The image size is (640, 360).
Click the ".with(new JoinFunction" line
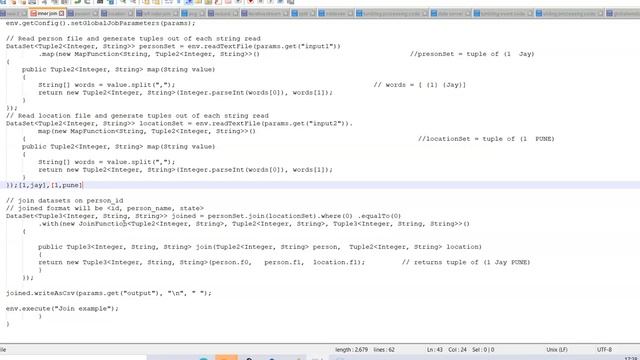[x=254, y=224]
